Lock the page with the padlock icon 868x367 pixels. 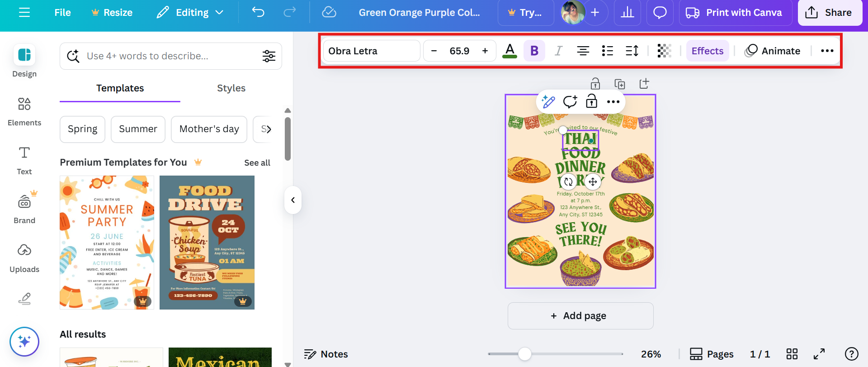(595, 83)
